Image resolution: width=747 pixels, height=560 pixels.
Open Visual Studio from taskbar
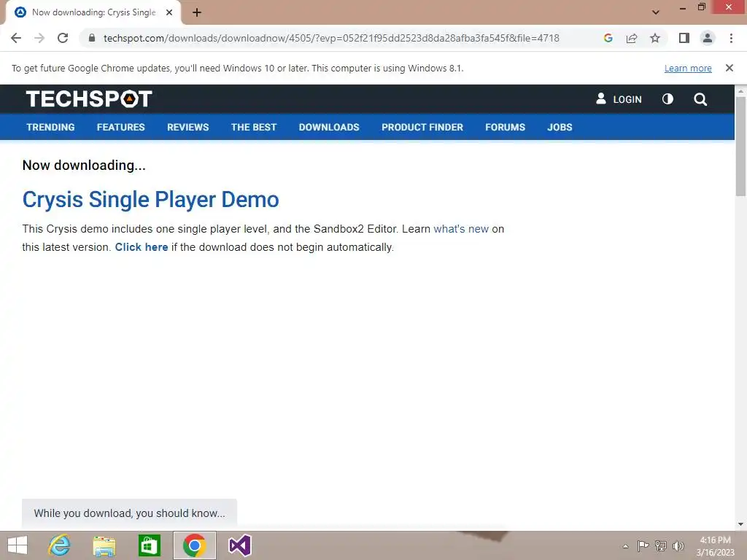pyautogui.click(x=239, y=545)
